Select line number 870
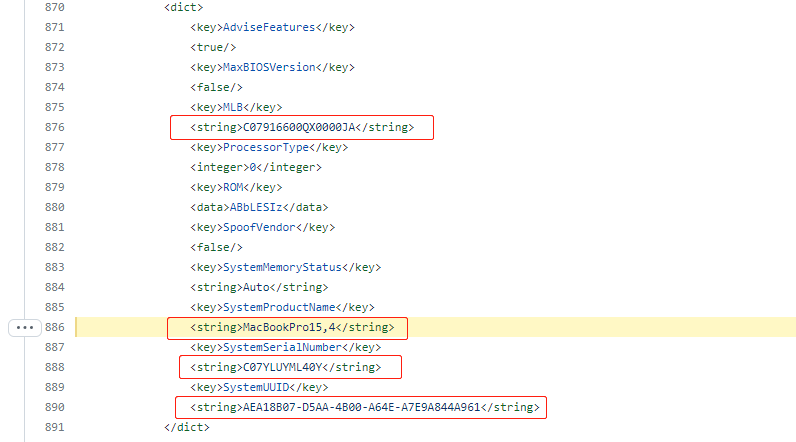This screenshot has width=796, height=442. click(54, 7)
